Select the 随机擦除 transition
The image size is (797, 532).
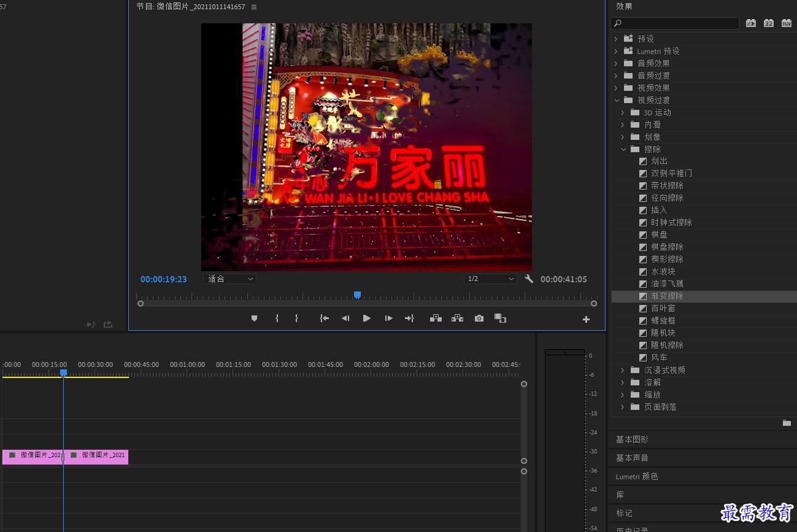667,345
